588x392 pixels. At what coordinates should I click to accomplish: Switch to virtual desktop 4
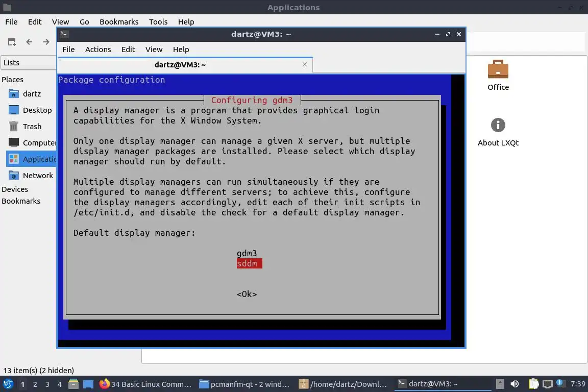[x=60, y=384]
